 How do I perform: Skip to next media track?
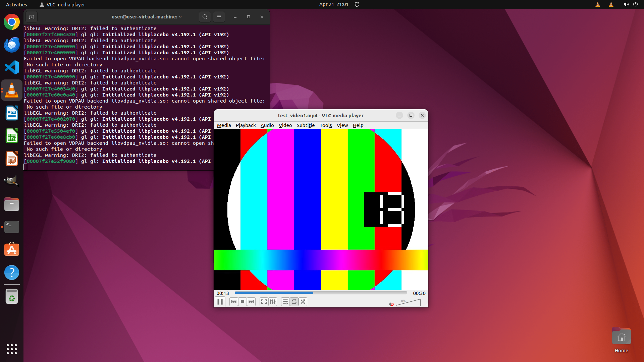coord(251,302)
